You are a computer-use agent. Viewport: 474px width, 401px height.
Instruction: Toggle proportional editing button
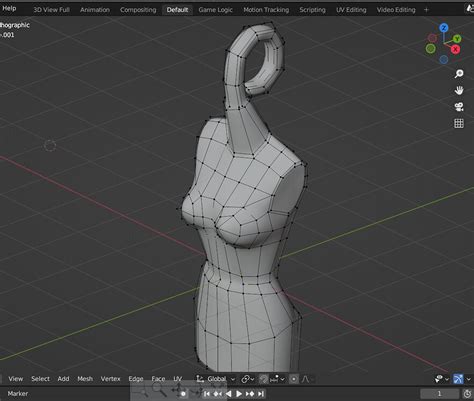click(x=294, y=379)
